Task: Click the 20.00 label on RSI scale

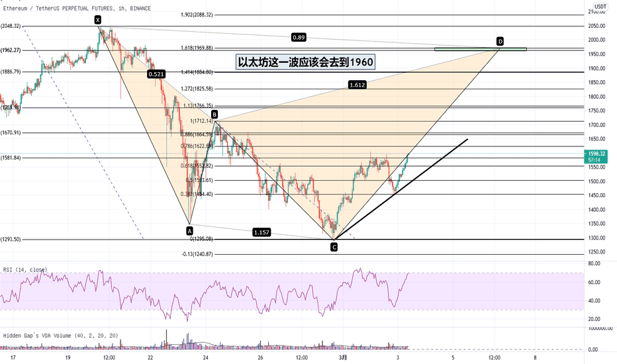Action: pos(594,319)
